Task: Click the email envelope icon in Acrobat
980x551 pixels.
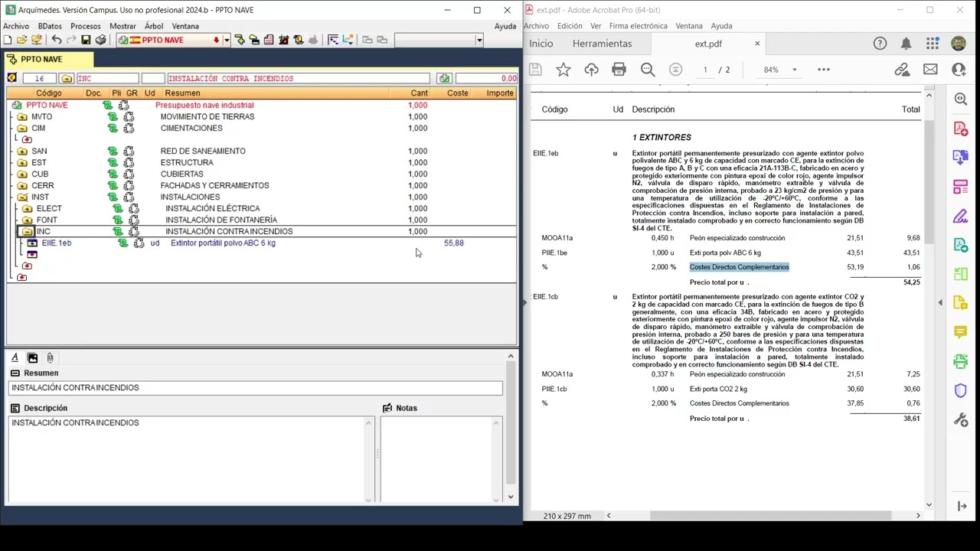Action: point(930,70)
